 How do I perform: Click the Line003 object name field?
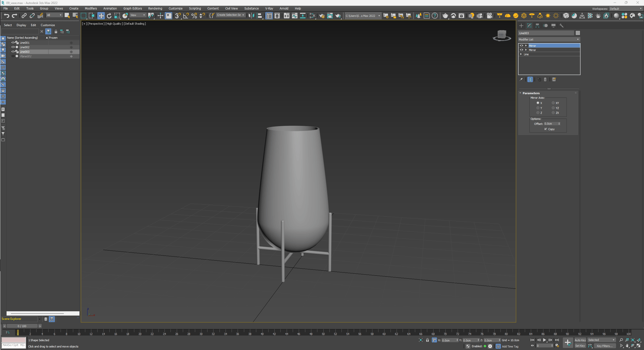(546, 33)
